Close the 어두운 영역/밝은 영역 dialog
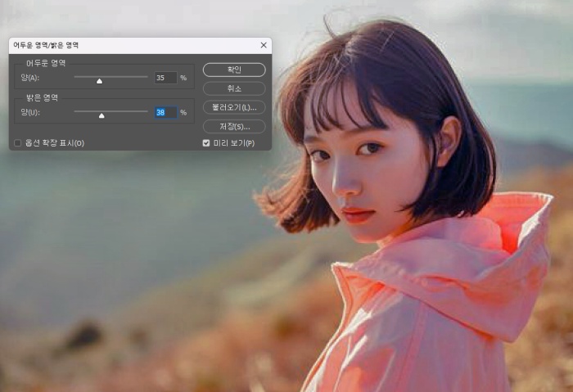This screenshot has height=392, width=573. tap(264, 45)
